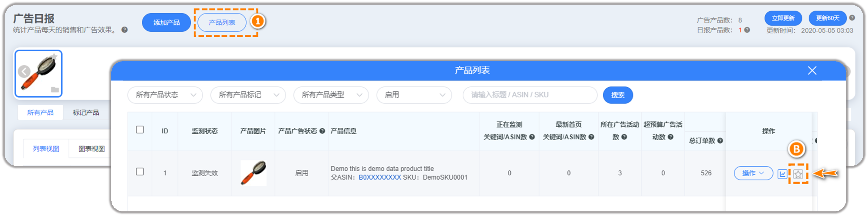Switch to 所有产品 tab
This screenshot has width=868, height=216.
(40, 112)
